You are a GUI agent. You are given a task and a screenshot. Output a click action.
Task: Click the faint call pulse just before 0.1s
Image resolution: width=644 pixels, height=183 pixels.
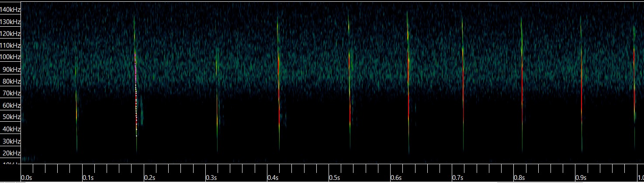tap(76, 105)
